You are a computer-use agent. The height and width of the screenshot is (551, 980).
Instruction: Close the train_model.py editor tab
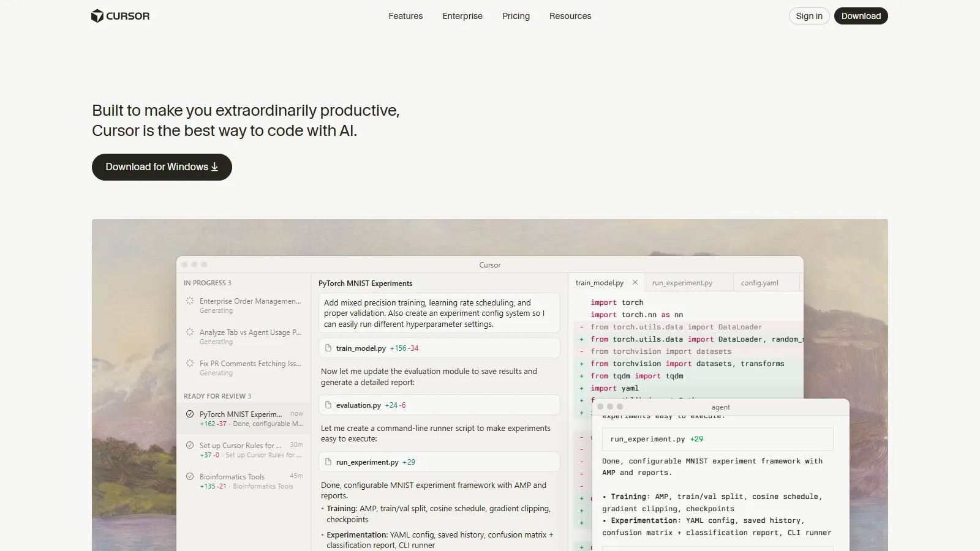pos(635,282)
